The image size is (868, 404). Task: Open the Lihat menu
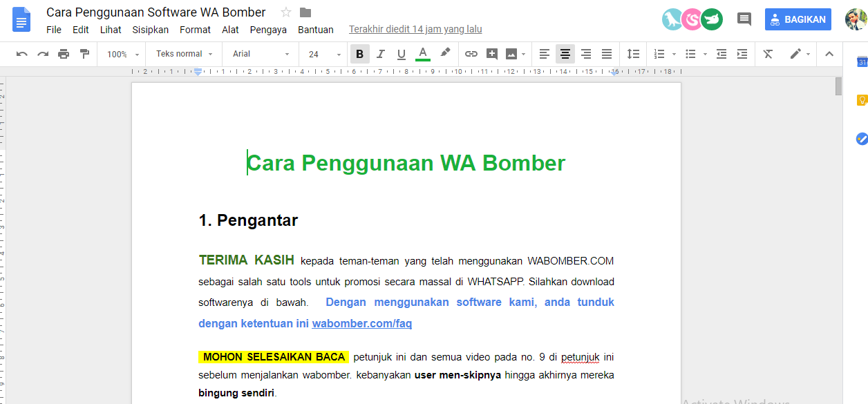click(x=111, y=30)
